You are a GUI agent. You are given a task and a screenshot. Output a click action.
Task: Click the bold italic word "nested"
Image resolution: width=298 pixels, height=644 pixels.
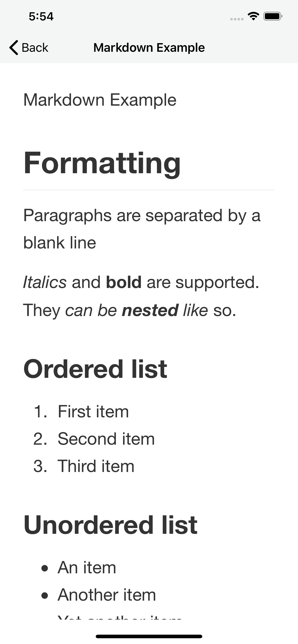click(150, 310)
